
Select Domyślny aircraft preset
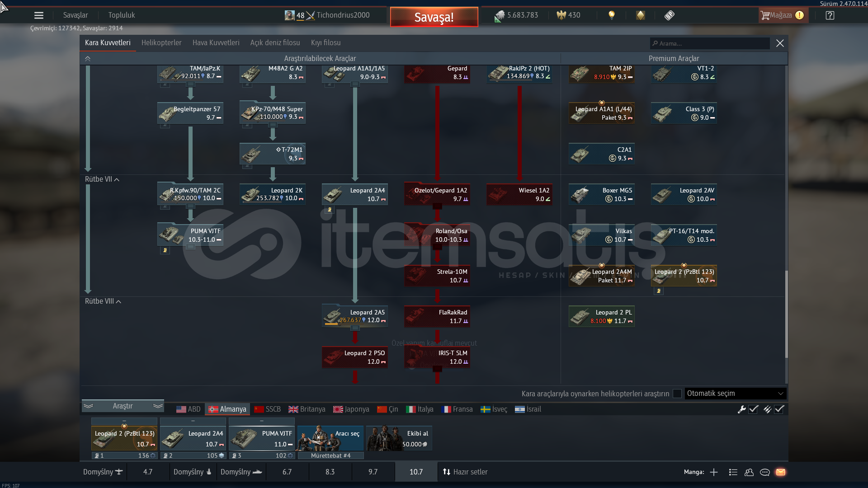(103, 472)
